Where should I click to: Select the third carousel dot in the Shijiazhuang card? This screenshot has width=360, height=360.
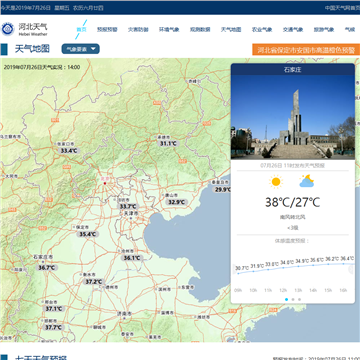pos(299,299)
